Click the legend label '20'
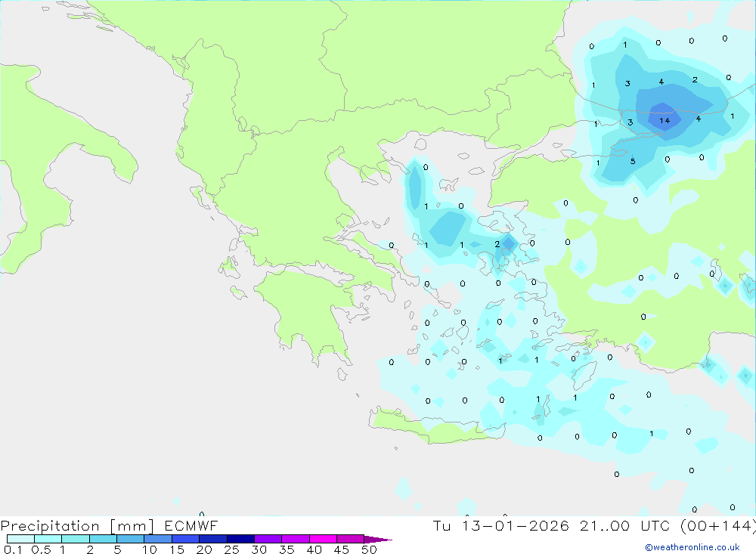 (x=204, y=549)
